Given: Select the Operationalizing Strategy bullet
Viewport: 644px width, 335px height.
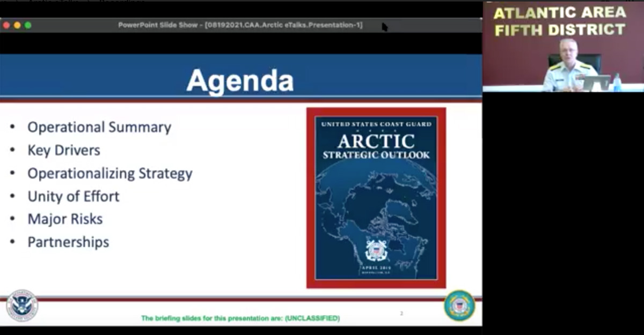Looking at the screenshot, I should (109, 174).
